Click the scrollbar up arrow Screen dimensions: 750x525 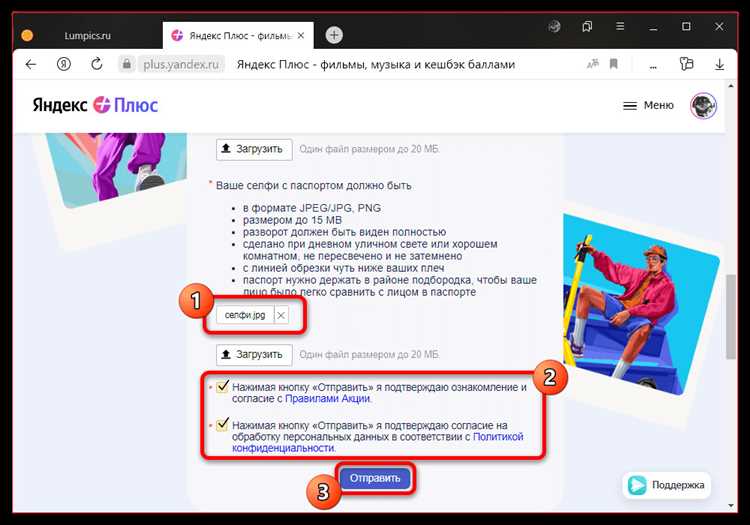point(730,87)
